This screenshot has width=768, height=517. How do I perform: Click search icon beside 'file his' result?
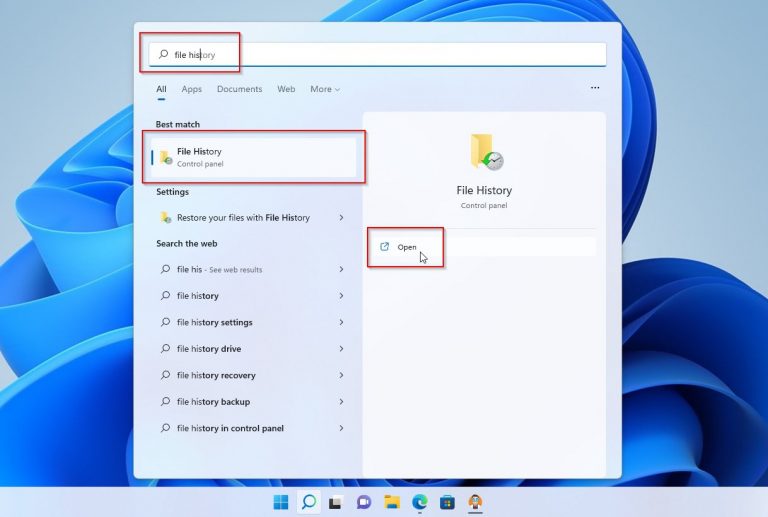point(166,269)
